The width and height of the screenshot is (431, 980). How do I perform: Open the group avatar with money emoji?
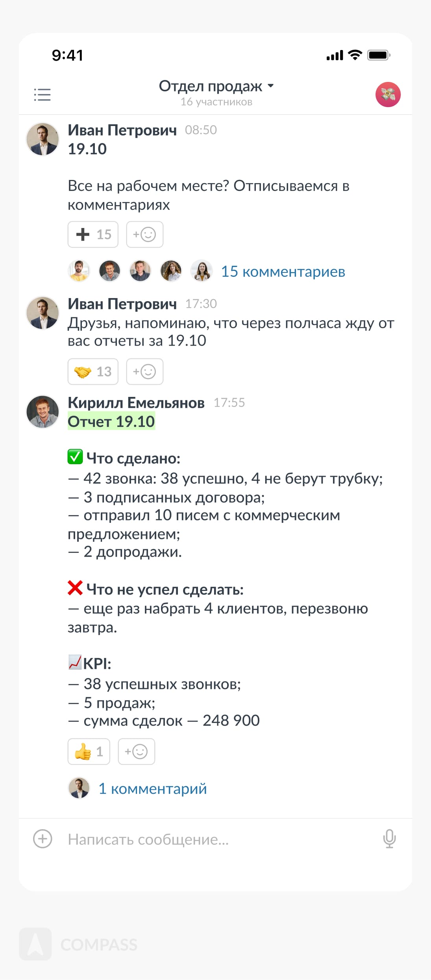tap(388, 94)
